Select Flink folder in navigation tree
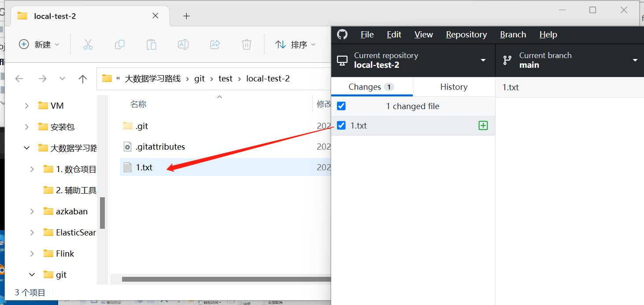The image size is (644, 305). click(x=59, y=254)
